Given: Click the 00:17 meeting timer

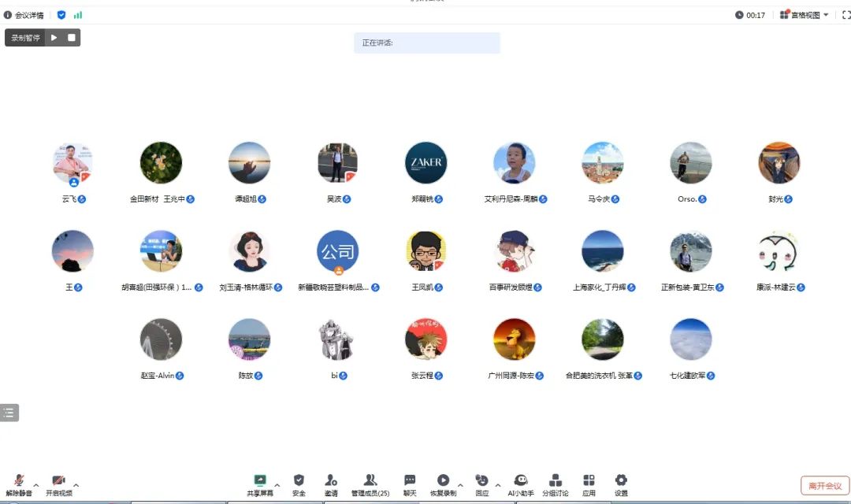Looking at the screenshot, I should (x=750, y=15).
